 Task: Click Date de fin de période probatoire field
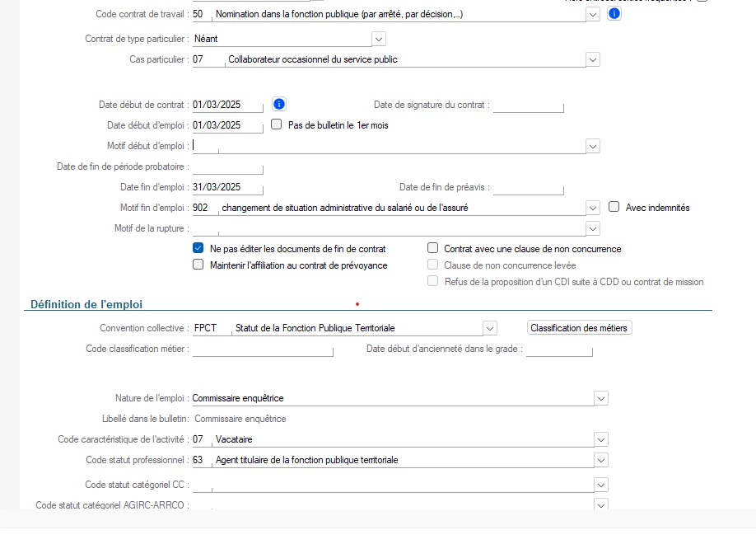(x=227, y=167)
